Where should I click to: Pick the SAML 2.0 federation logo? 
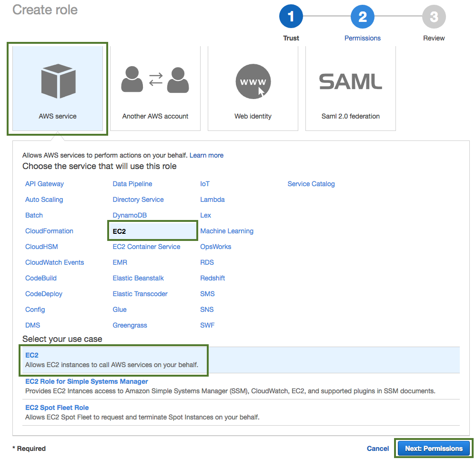pyautogui.click(x=350, y=81)
